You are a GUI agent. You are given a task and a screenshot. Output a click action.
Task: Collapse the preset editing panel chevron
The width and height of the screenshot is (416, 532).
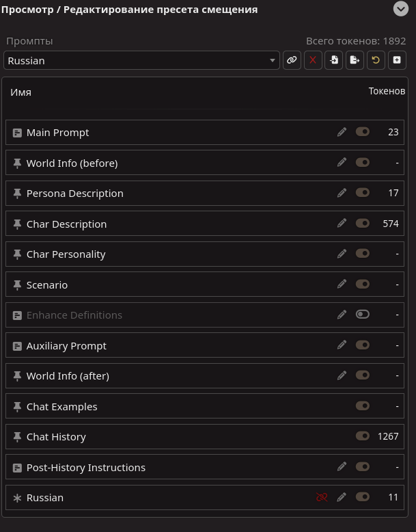(400, 9)
